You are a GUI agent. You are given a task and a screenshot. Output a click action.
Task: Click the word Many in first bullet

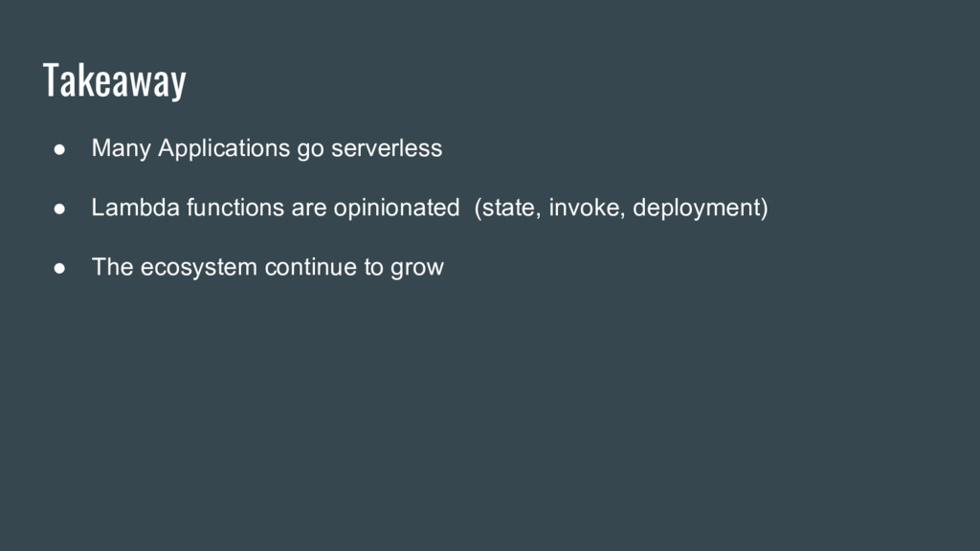coord(122,148)
